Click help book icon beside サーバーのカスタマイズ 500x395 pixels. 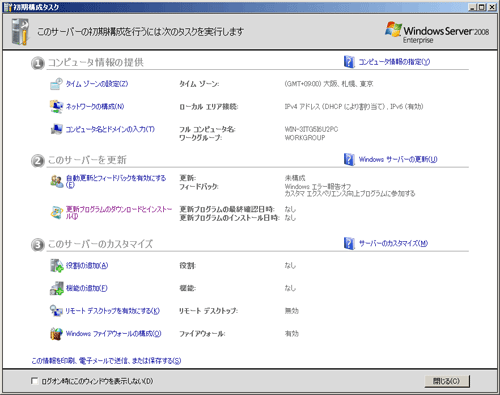[x=349, y=243]
